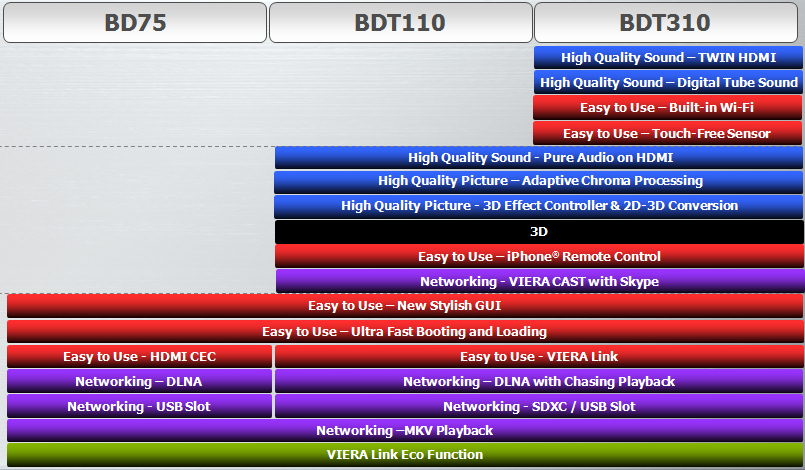Click the Networking - USB Slot bar under BD75
The width and height of the screenshot is (805, 470).
pos(140,406)
